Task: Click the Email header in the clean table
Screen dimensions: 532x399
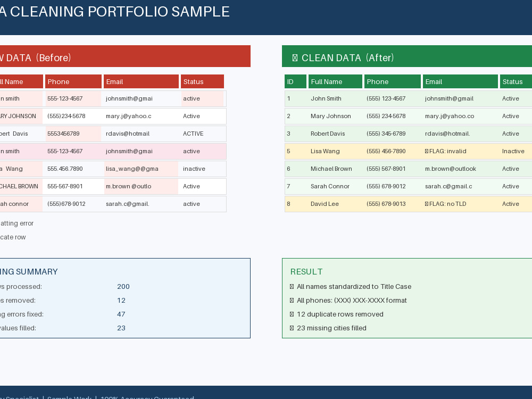Action: (460, 81)
